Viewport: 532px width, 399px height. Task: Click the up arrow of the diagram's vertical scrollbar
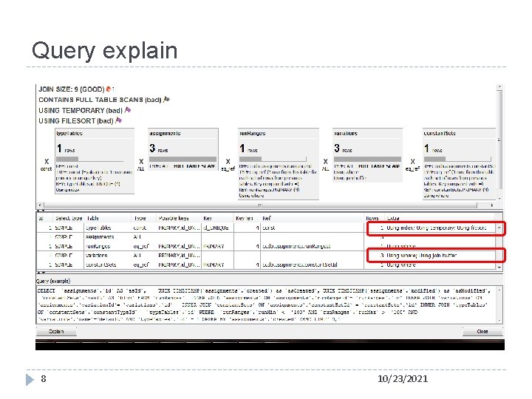point(499,87)
